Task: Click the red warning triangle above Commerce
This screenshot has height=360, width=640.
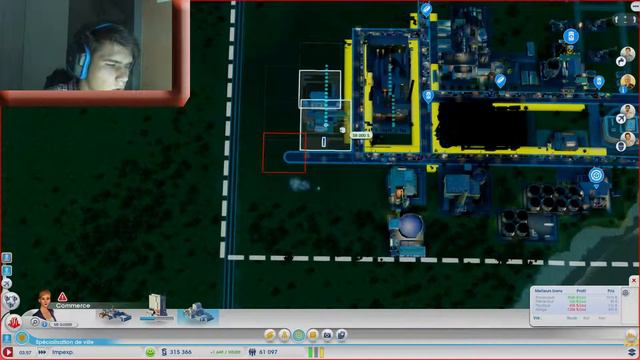Action: coord(62,297)
